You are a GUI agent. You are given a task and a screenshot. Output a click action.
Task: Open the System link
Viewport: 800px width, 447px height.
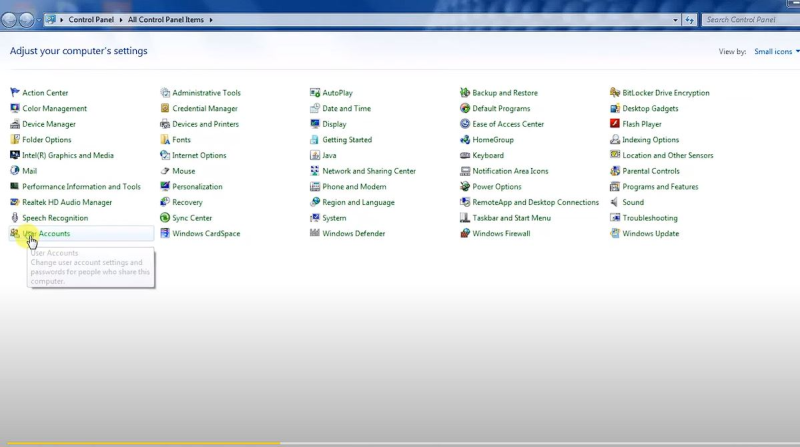(334, 218)
